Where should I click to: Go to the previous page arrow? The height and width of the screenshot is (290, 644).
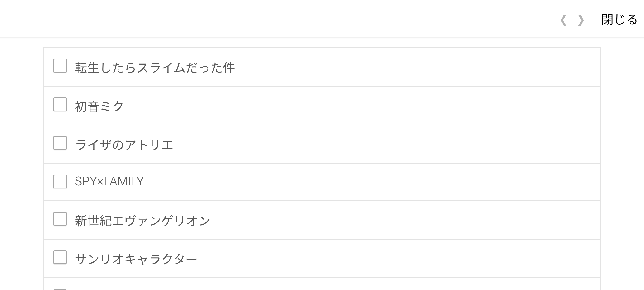[563, 20]
